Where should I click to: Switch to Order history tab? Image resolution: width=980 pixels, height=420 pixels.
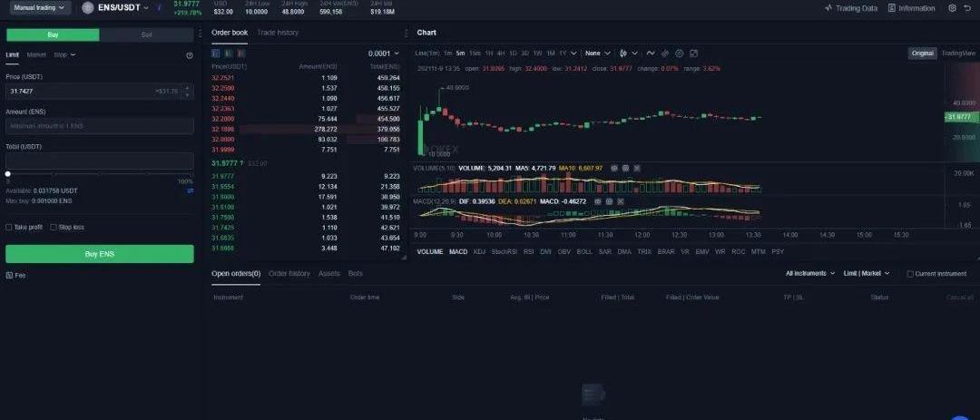click(x=289, y=274)
